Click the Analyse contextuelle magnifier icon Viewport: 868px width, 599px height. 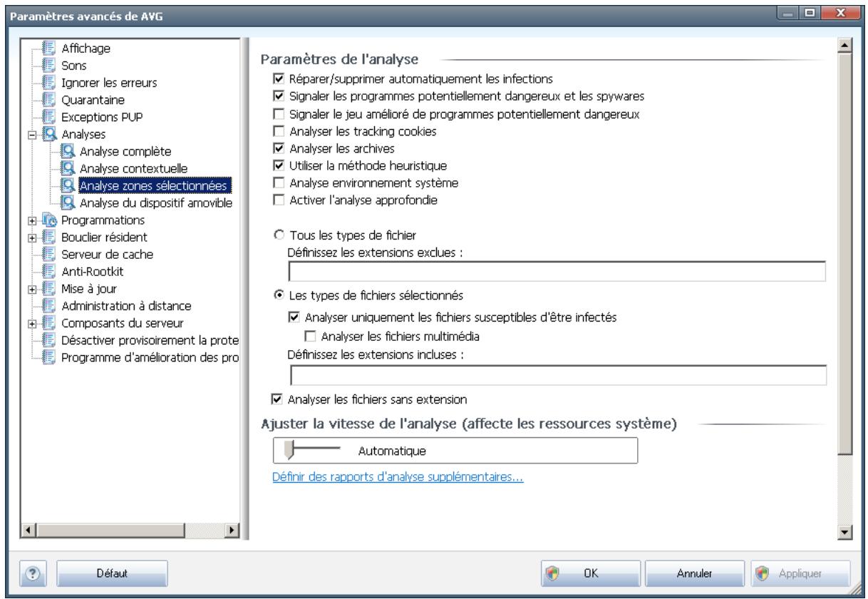(x=68, y=169)
